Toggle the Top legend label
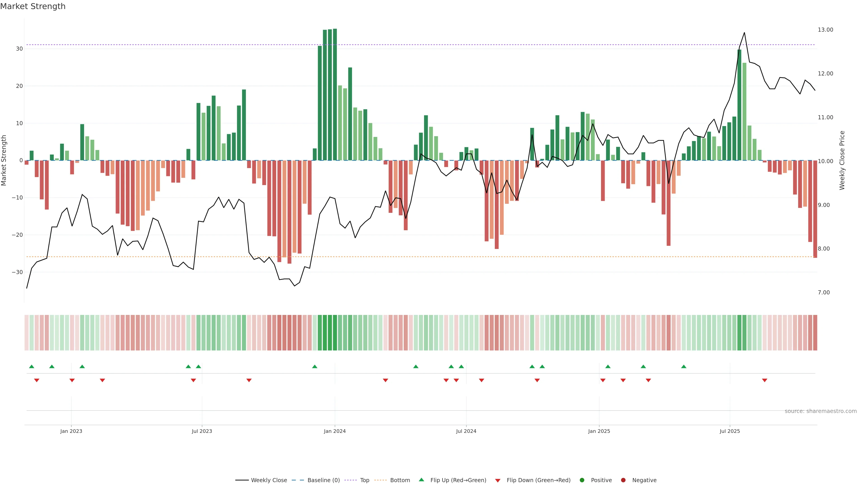Screen dimensions: 868x488 (x=365, y=480)
